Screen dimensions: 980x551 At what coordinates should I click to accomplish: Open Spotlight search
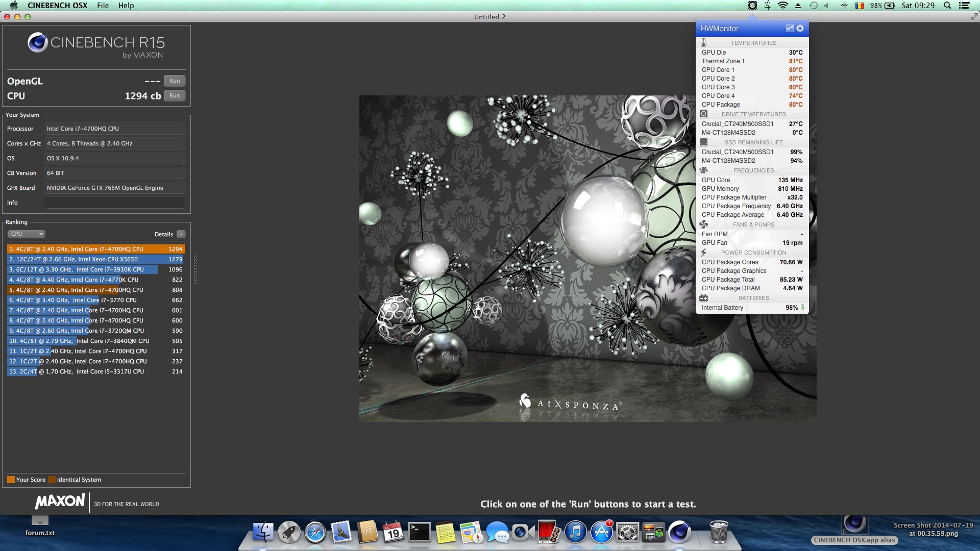[947, 5]
